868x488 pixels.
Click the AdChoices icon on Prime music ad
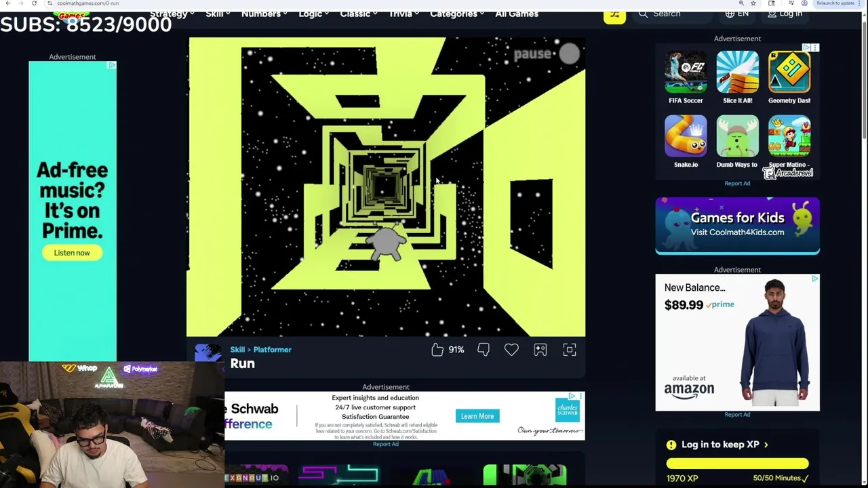point(112,65)
